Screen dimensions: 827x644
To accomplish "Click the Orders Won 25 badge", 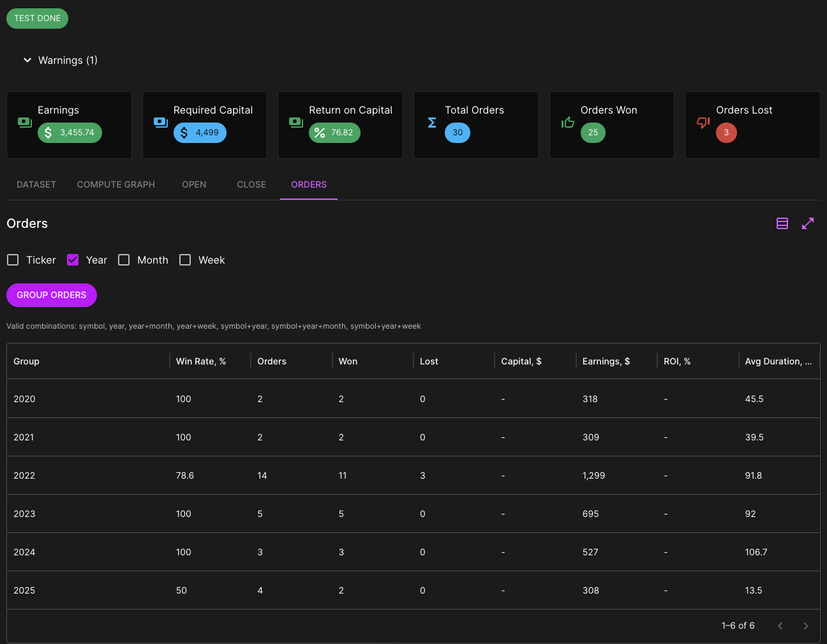I will coord(593,133).
